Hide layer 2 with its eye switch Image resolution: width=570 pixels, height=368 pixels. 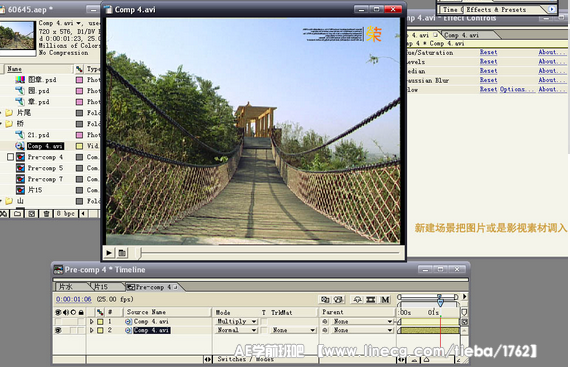[58, 331]
